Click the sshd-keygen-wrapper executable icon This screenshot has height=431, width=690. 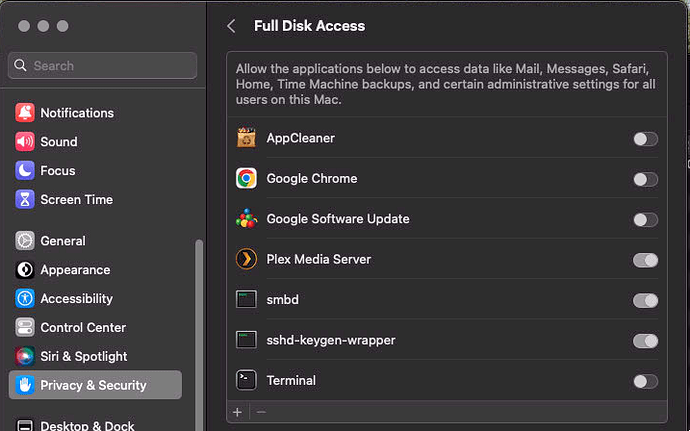[x=246, y=340]
